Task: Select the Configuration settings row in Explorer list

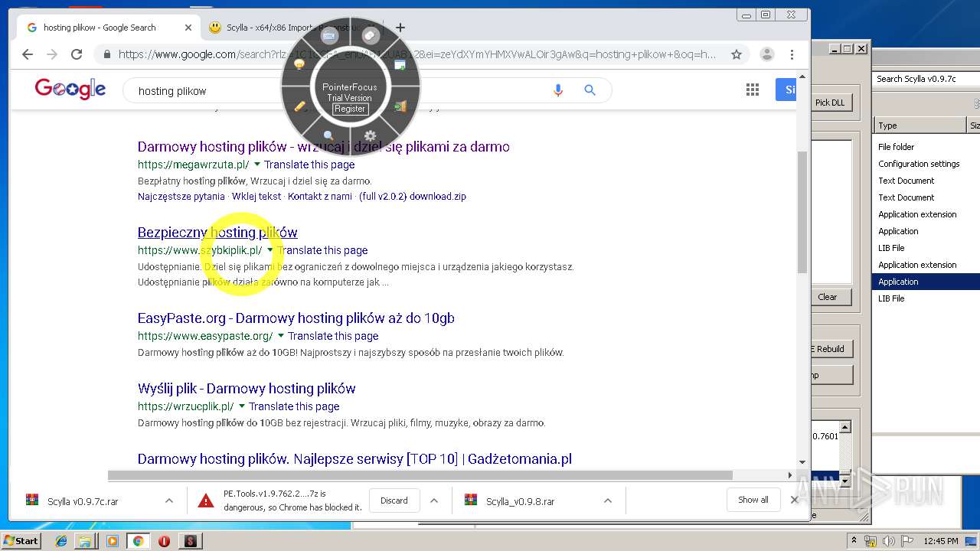Action: click(926, 164)
